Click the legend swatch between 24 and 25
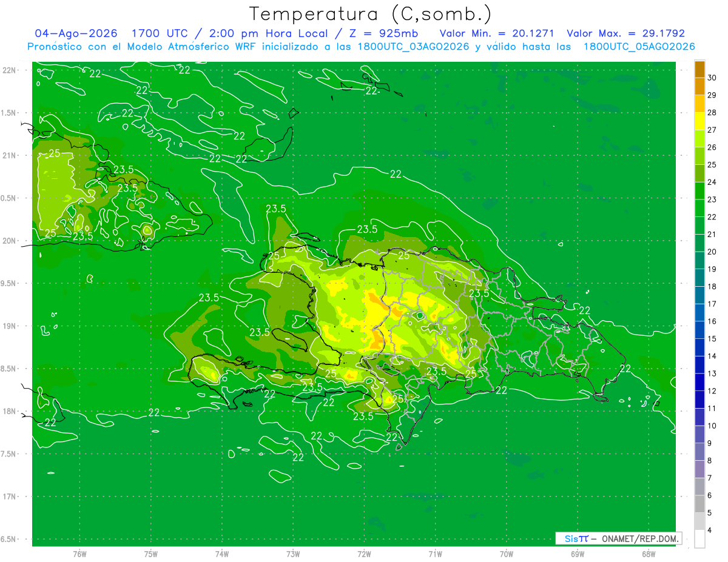This screenshot has height=562, width=728. click(x=699, y=173)
